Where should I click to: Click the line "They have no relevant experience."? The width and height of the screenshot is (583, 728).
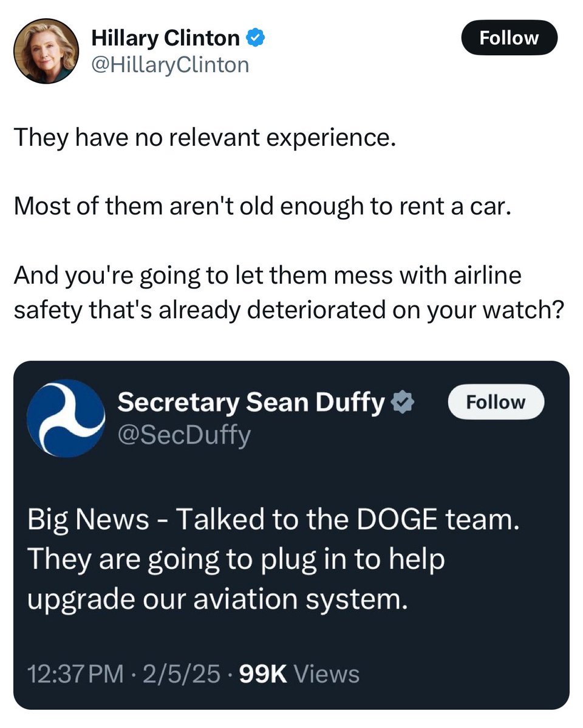pyautogui.click(x=205, y=138)
